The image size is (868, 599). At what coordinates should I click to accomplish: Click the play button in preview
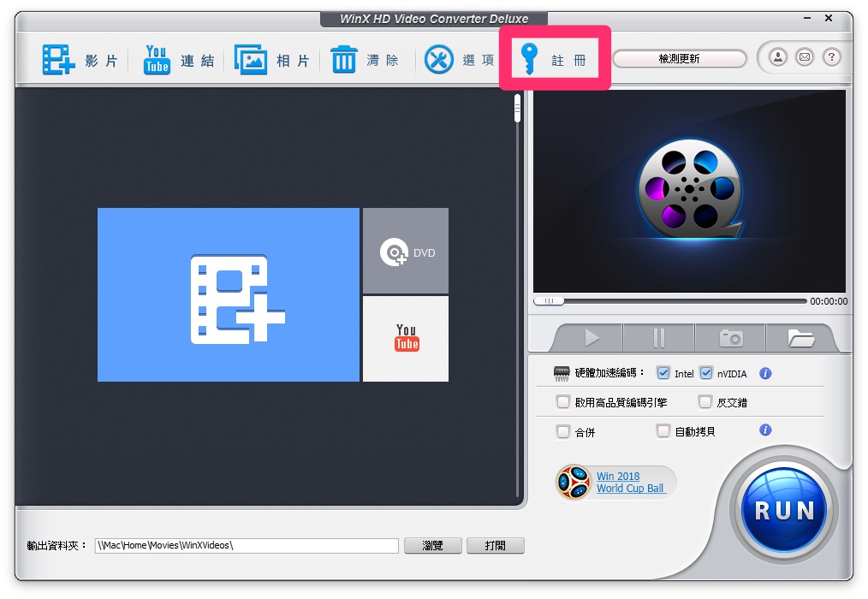[x=592, y=338]
